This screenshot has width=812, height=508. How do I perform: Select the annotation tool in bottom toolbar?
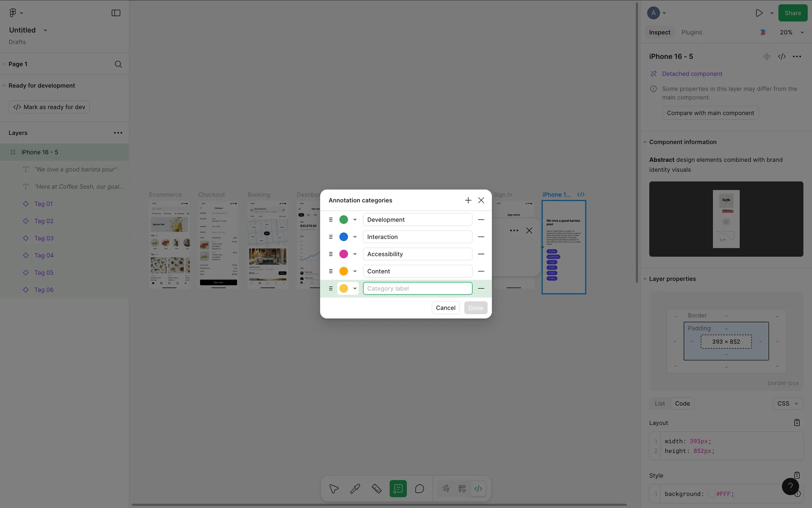click(x=398, y=489)
